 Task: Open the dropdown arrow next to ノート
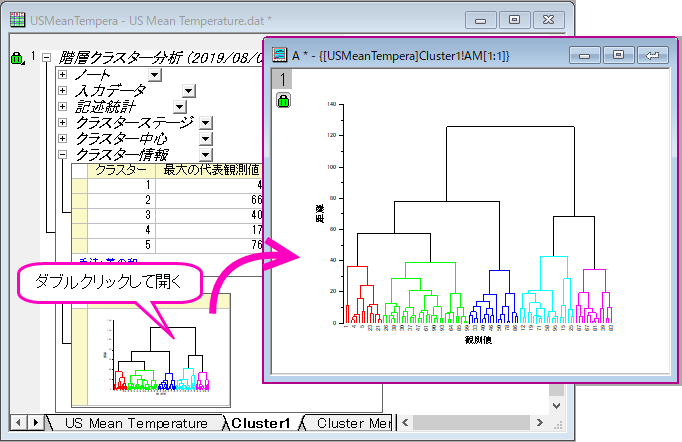pyautogui.click(x=154, y=75)
